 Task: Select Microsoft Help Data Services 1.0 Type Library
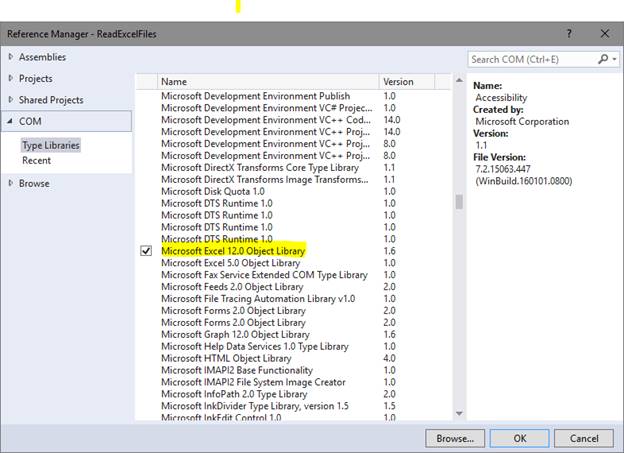point(293,346)
